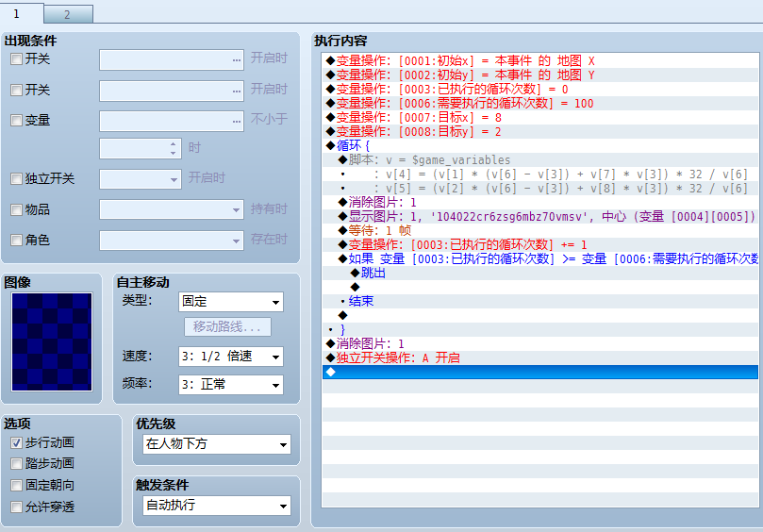
Task: Select line 已执行的循环次数 = 0
Action: click(x=540, y=89)
